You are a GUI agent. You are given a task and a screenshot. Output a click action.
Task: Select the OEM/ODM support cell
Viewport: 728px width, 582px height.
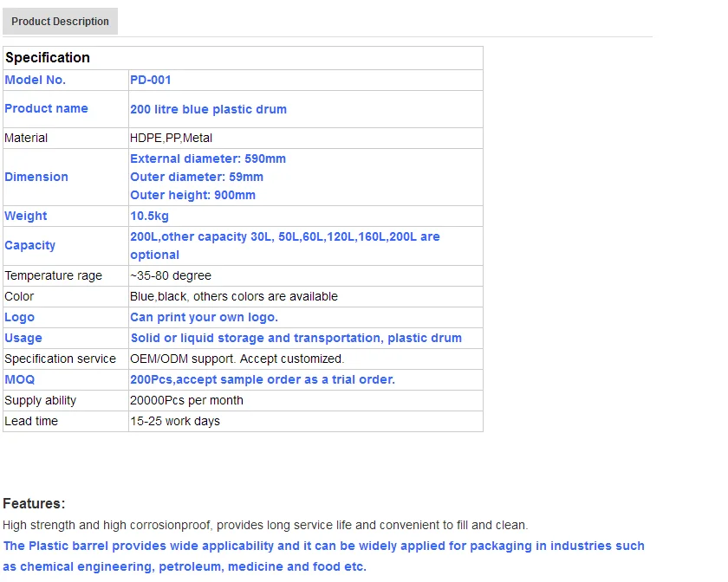click(237, 359)
